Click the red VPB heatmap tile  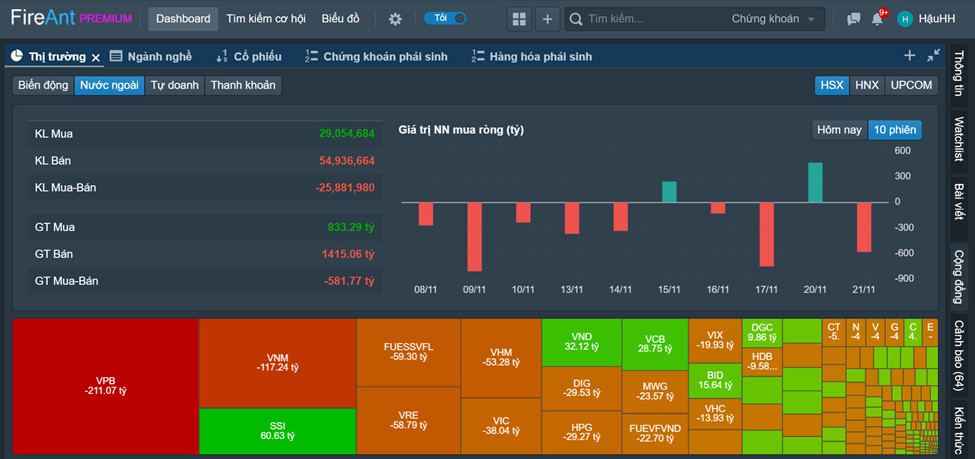click(x=106, y=385)
